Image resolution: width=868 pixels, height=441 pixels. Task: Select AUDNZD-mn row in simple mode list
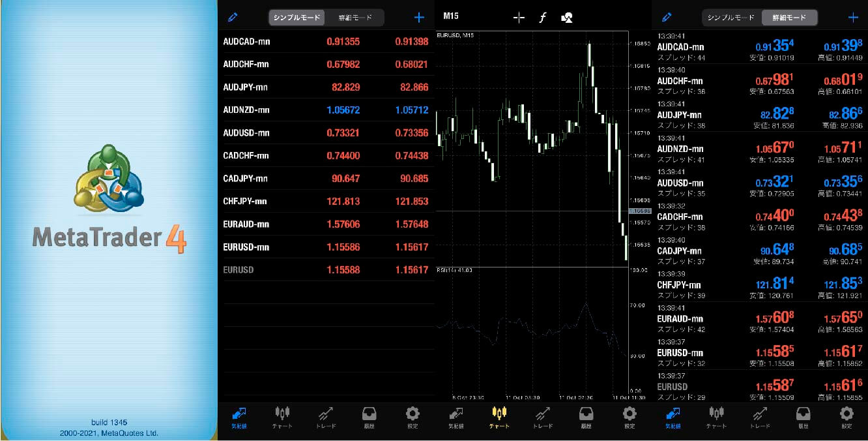326,110
